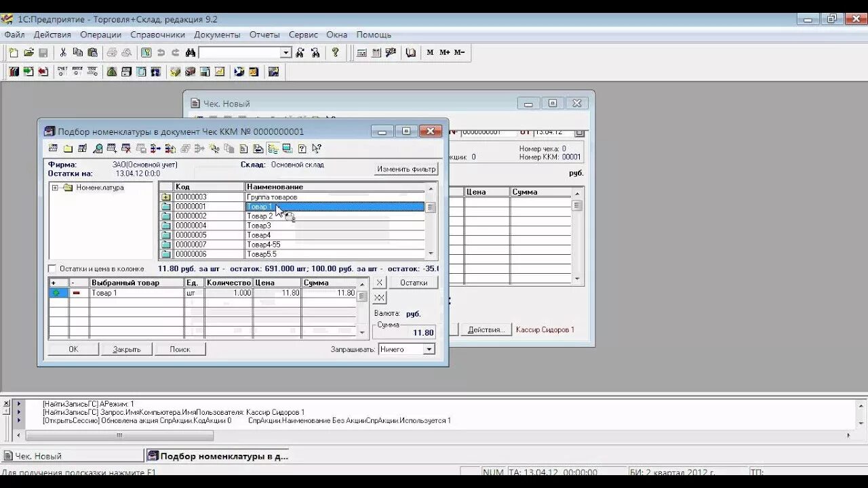Click the green arrow incoming document icon
This screenshot has height=488, width=868.
(x=28, y=72)
